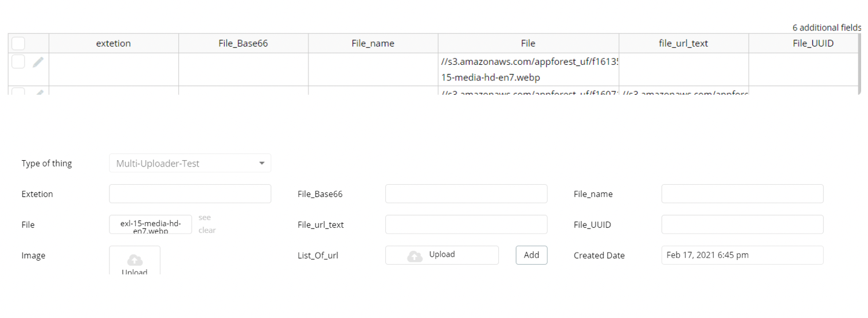Check the first row's checkbox
The image size is (868, 318).
[x=18, y=62]
